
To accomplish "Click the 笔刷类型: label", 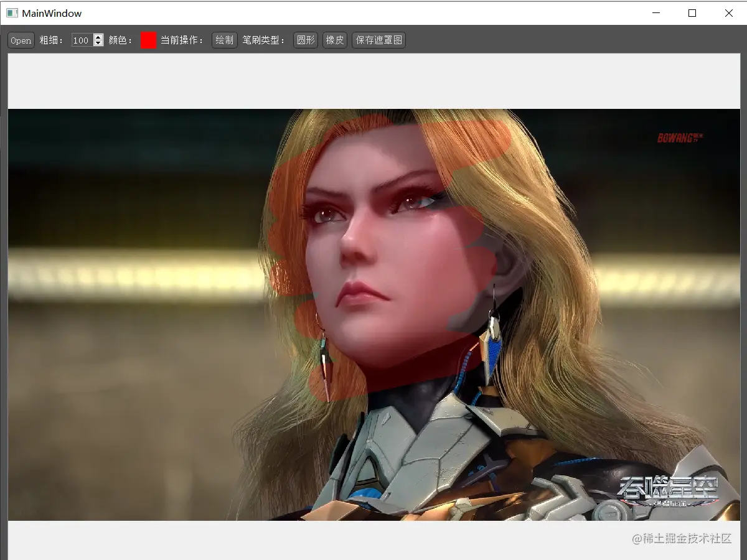I will pos(264,40).
